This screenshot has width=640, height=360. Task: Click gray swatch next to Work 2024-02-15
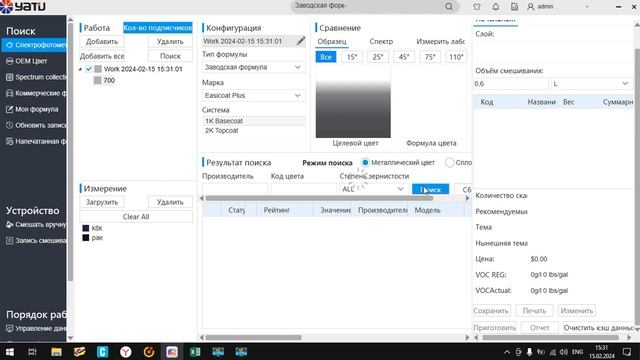98,69
